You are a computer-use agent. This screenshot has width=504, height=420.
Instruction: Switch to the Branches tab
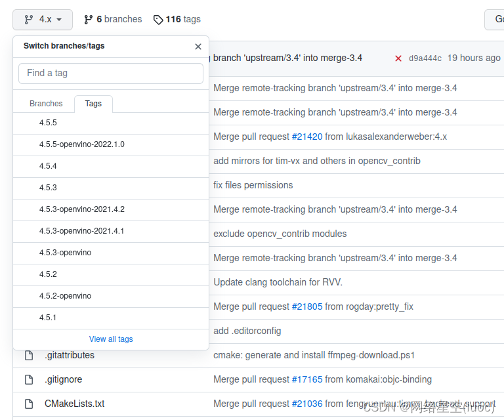pos(46,104)
